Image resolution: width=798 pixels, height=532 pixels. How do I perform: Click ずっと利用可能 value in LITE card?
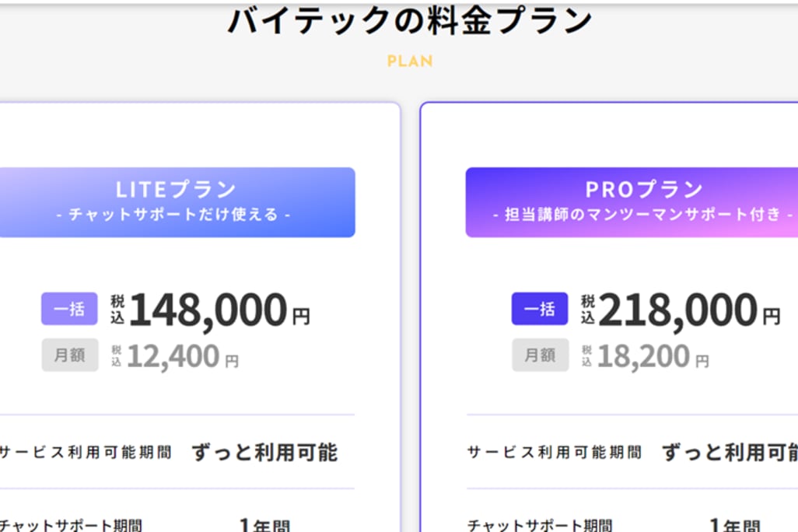[264, 452]
